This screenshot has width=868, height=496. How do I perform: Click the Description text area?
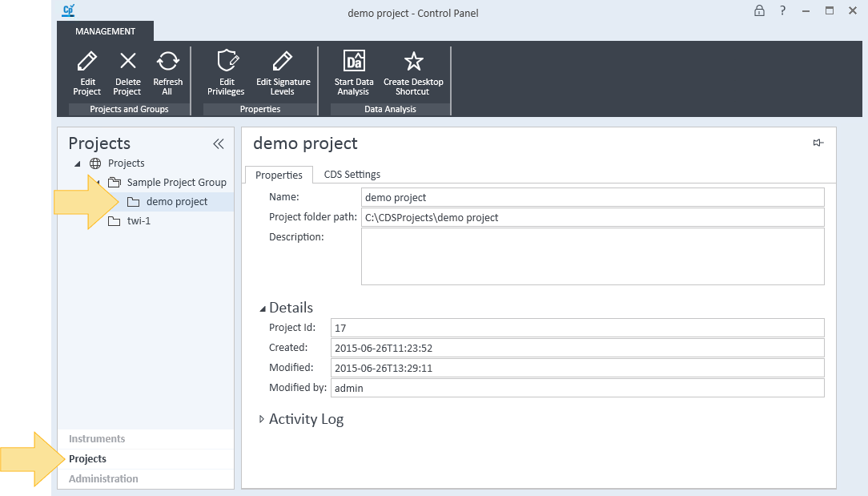(593, 256)
